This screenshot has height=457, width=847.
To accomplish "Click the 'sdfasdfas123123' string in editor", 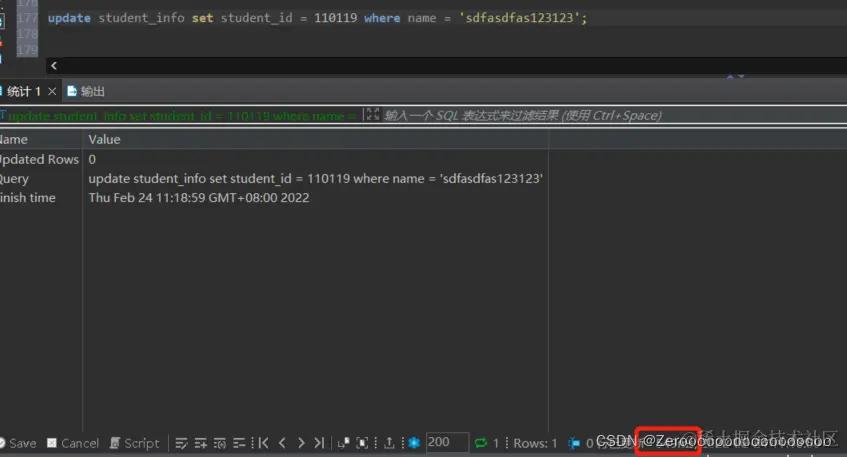I will tap(519, 18).
